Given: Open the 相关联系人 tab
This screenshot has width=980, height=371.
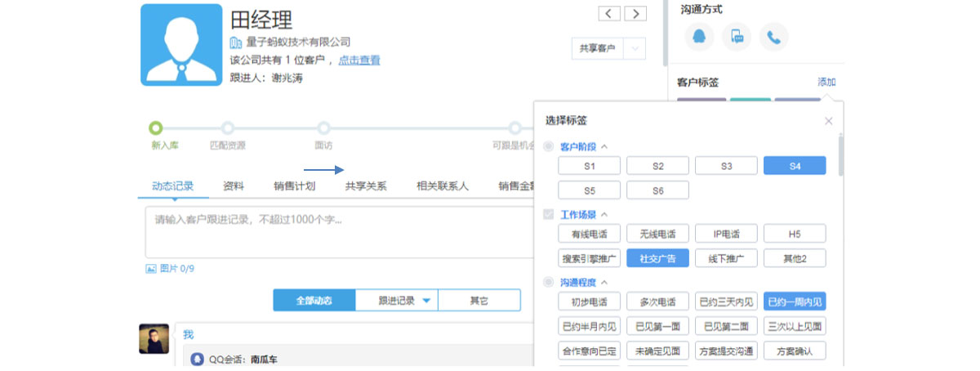Looking at the screenshot, I should 443,186.
